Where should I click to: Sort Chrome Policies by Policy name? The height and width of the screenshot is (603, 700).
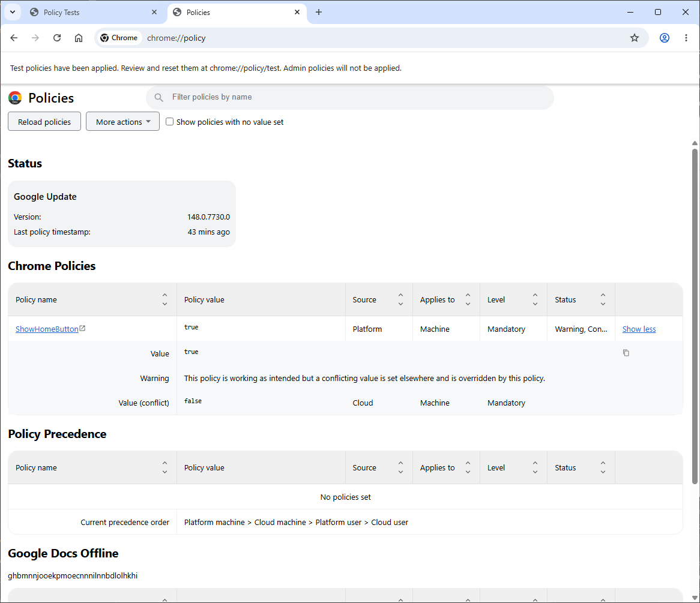click(164, 299)
